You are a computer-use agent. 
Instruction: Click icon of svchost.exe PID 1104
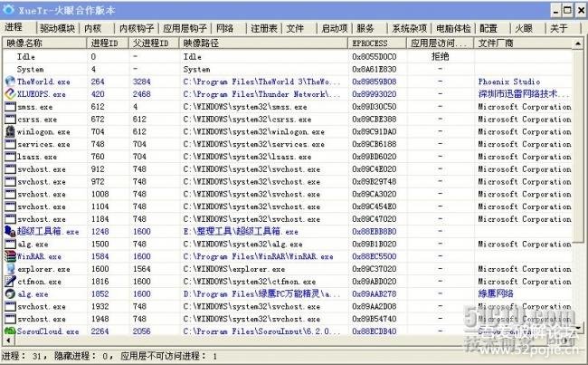click(10, 207)
